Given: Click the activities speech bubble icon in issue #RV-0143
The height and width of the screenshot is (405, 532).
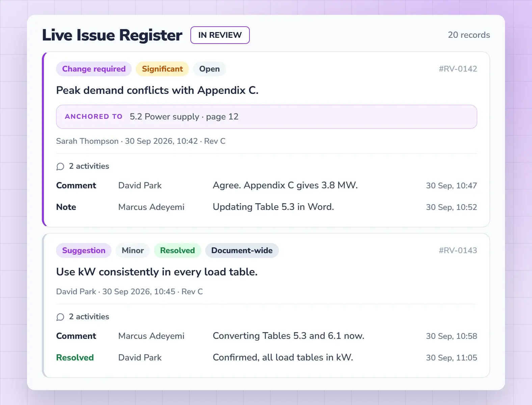Looking at the screenshot, I should [x=60, y=317].
